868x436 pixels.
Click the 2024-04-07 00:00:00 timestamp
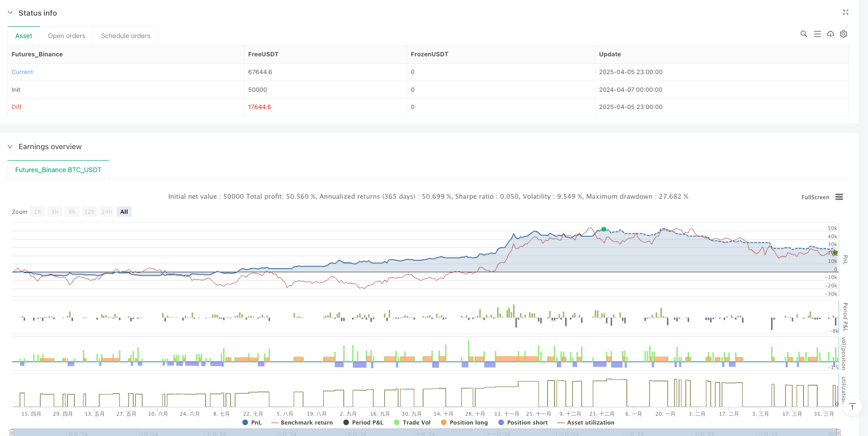click(x=631, y=90)
